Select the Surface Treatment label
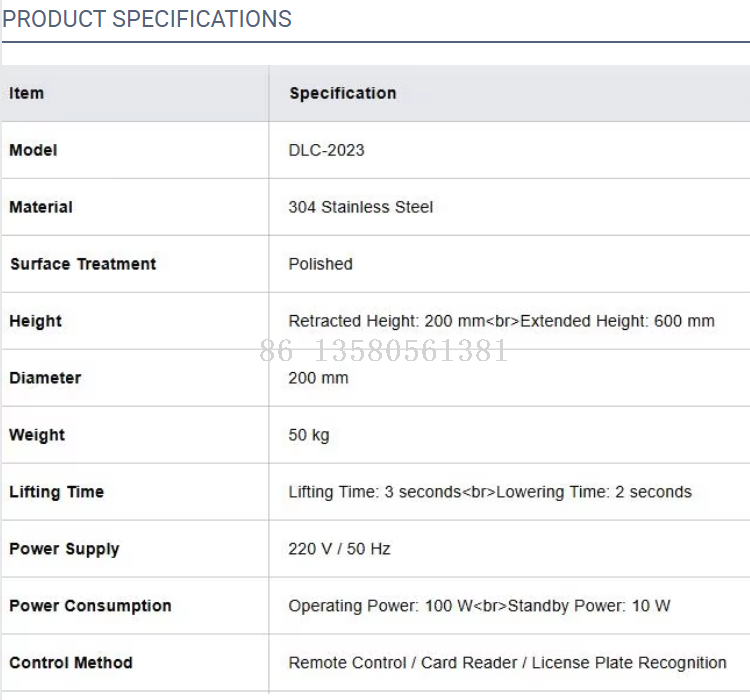 (x=83, y=264)
